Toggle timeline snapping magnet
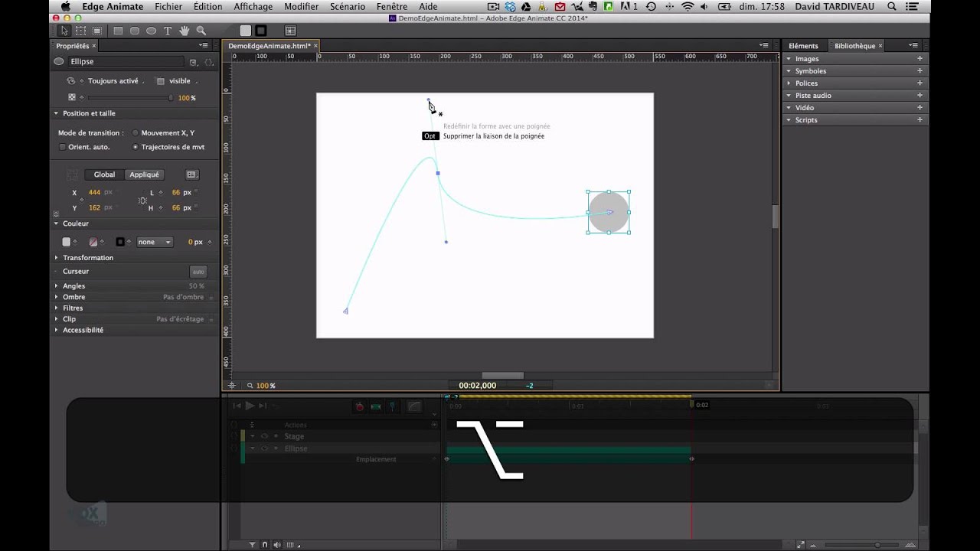 [265, 545]
